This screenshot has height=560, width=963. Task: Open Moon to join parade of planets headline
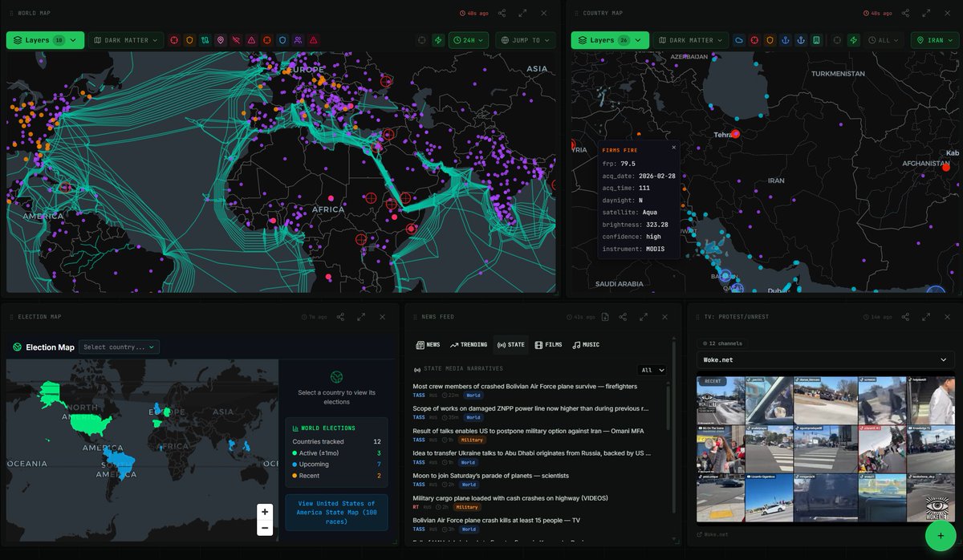tap(490, 476)
